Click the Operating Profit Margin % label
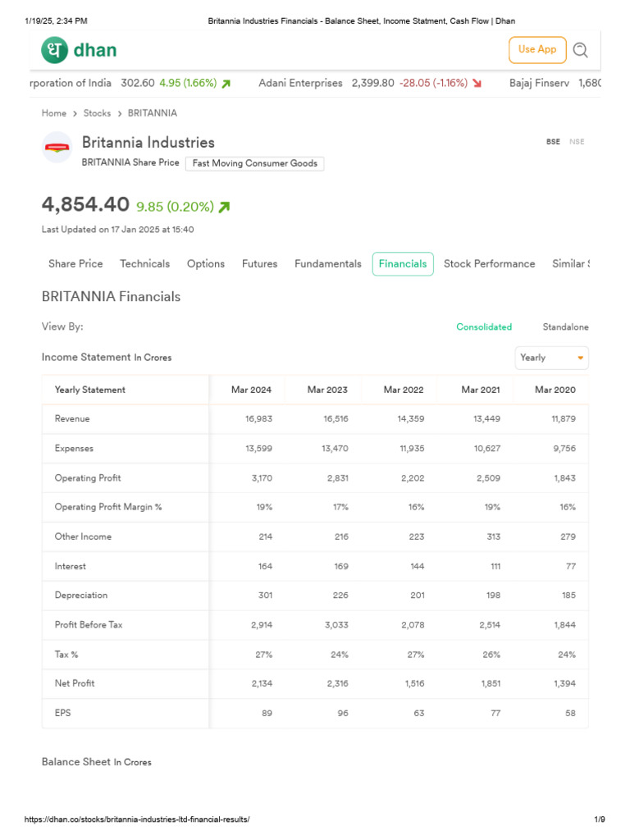Image resolution: width=630 pixels, height=840 pixels. (x=108, y=507)
